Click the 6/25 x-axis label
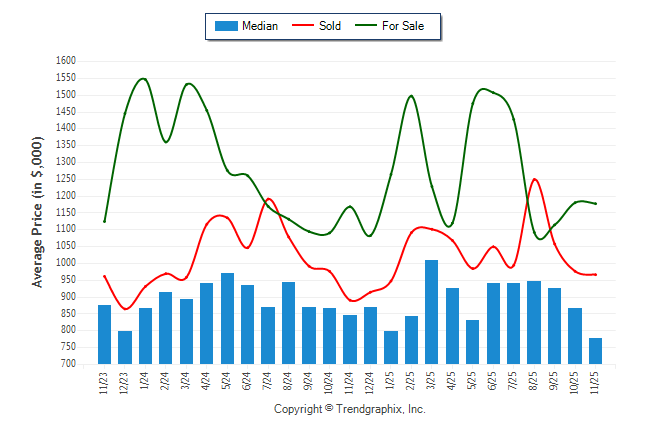 pyautogui.click(x=493, y=386)
